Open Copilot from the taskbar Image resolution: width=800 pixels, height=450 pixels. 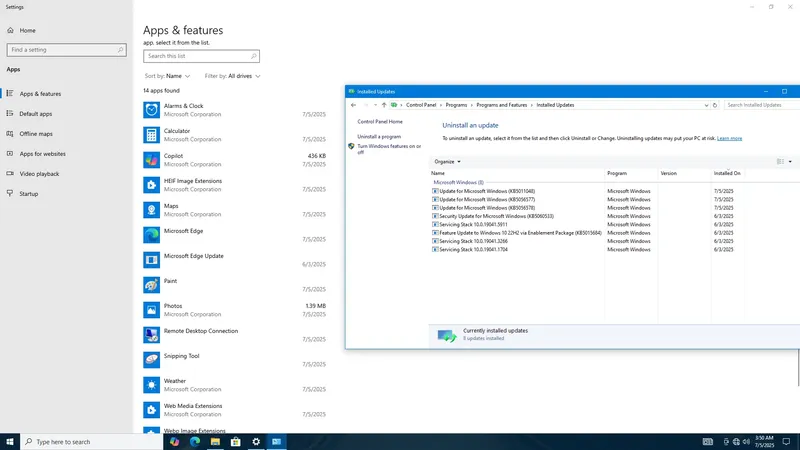coord(174,442)
